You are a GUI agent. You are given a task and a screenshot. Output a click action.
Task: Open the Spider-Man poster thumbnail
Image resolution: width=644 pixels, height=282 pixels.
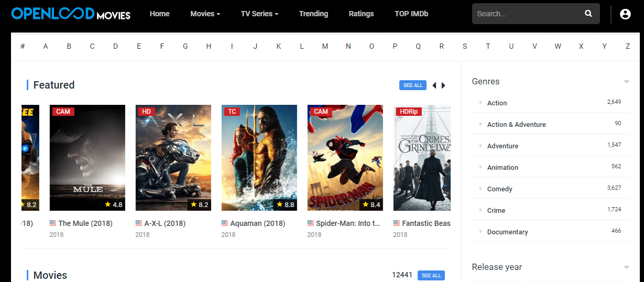click(x=345, y=158)
